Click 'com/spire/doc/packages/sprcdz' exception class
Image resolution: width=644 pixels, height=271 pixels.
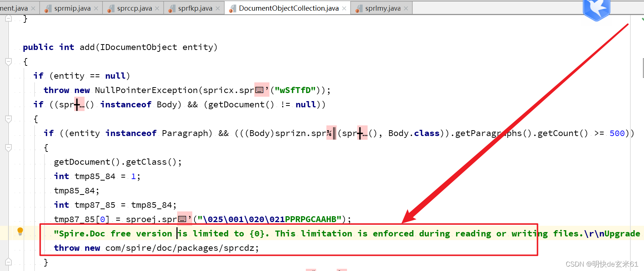pos(180,248)
